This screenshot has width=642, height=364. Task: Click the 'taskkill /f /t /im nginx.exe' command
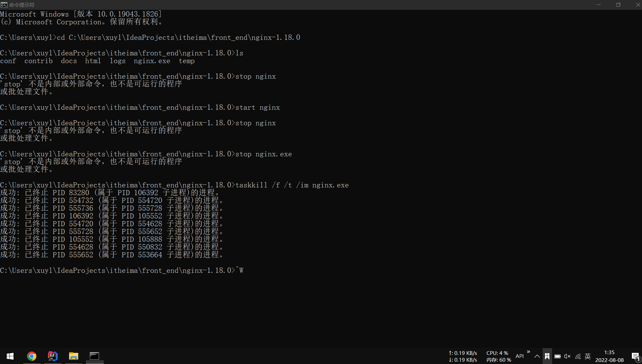(x=292, y=185)
